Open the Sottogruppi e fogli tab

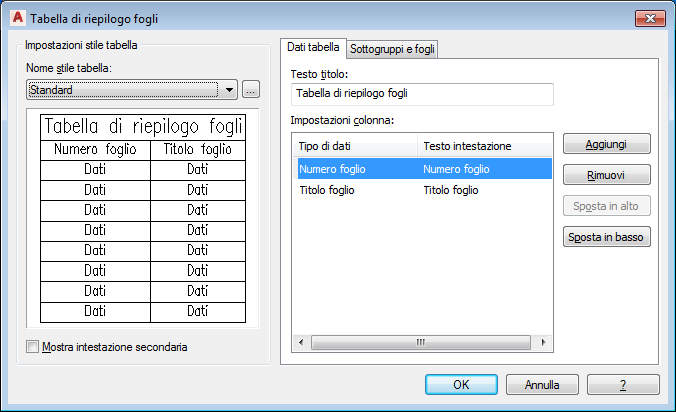392,48
